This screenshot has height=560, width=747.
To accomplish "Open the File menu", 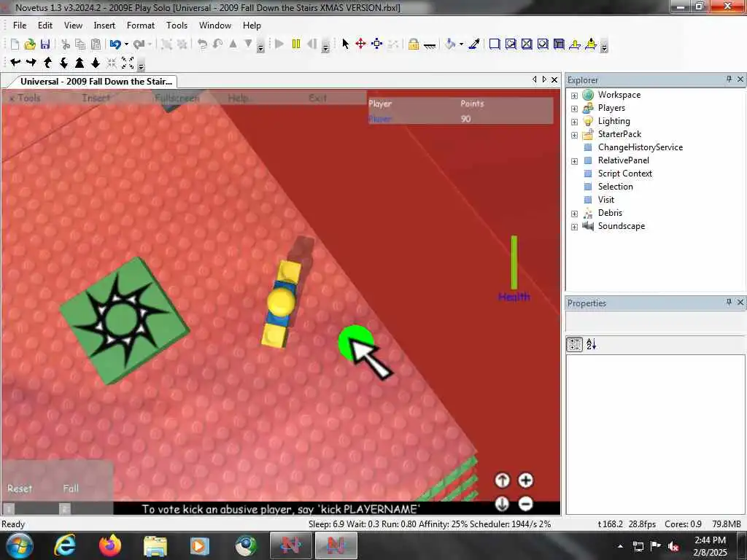I will 20,26.
